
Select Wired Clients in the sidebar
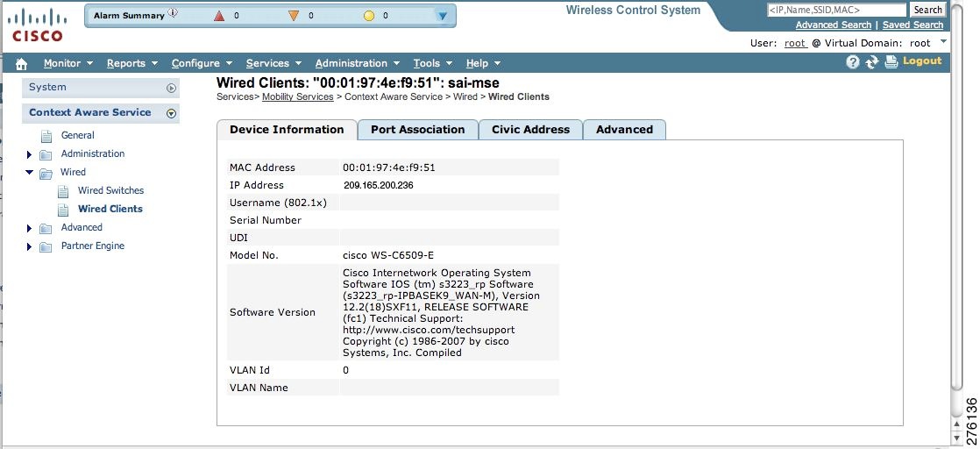110,209
